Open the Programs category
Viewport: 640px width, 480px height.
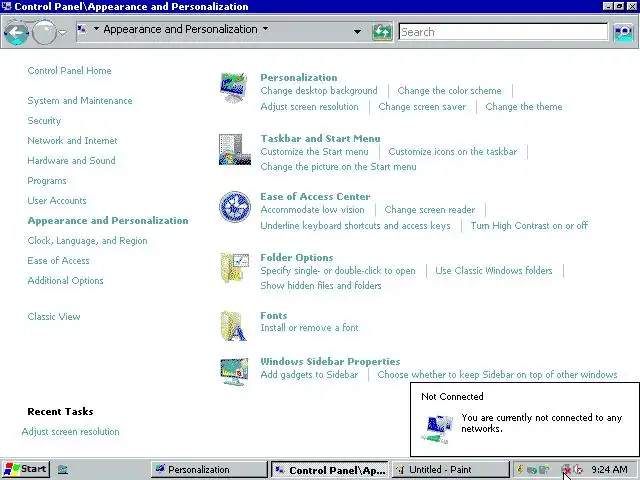tap(47, 181)
